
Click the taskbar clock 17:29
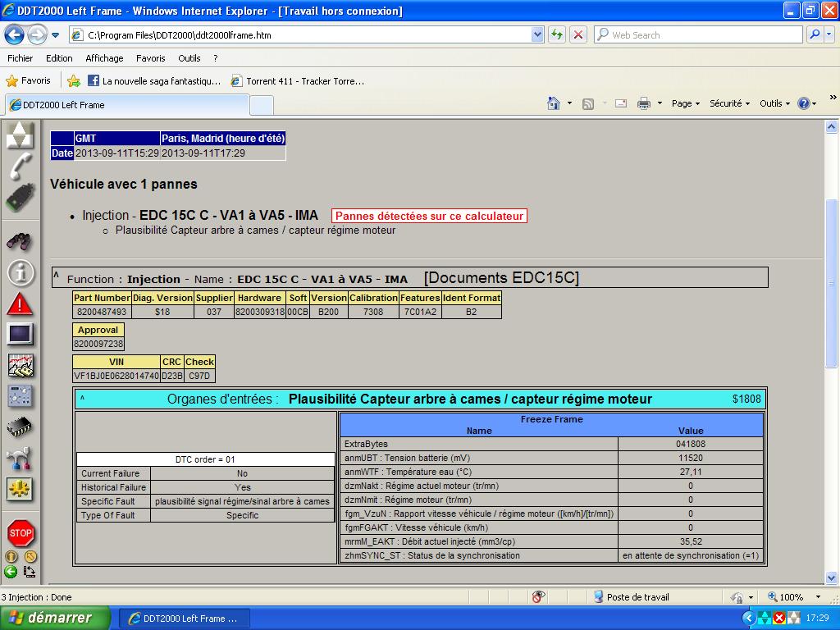pyautogui.click(x=818, y=619)
